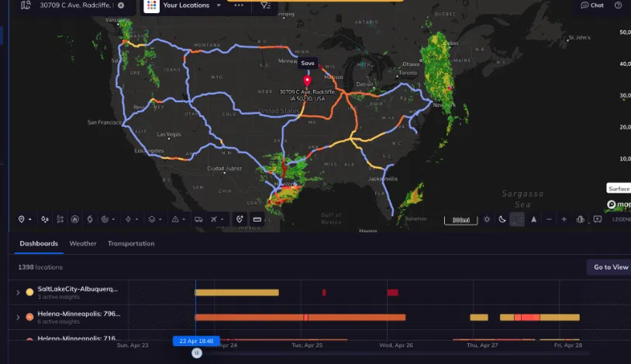Open the presentation play screen icon

click(x=598, y=219)
